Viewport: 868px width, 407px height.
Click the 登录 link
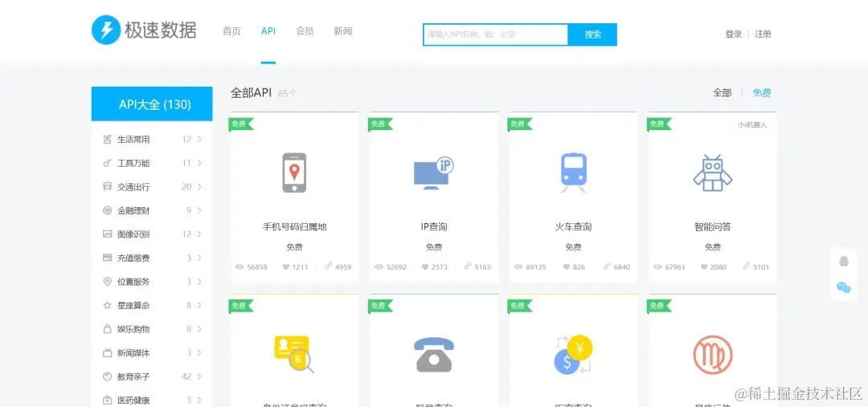pos(734,34)
